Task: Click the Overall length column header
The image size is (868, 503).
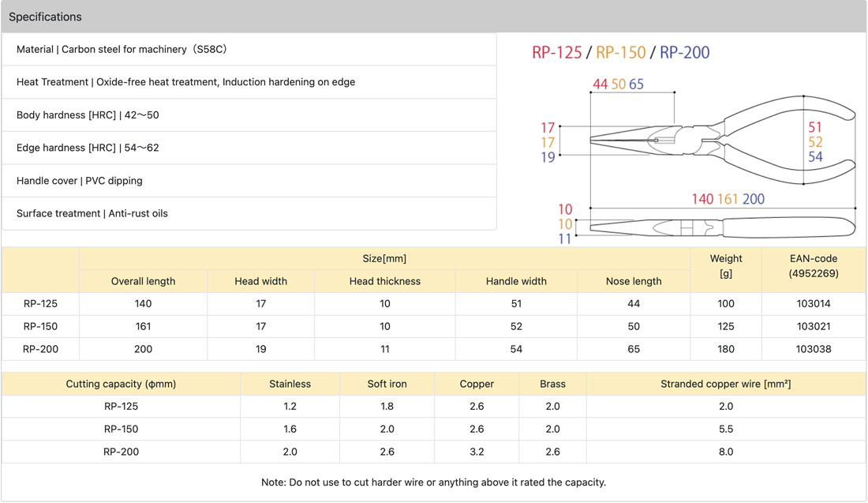Action: click(x=143, y=281)
